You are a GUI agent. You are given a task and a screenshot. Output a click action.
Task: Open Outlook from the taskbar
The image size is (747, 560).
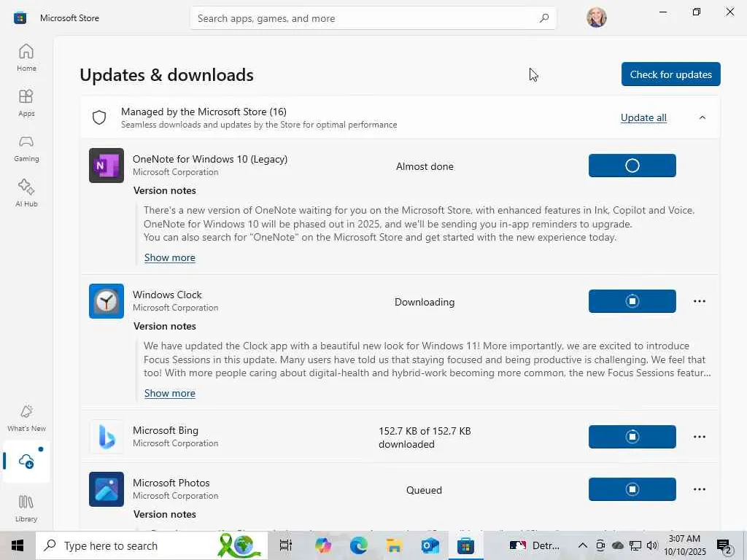point(430,545)
